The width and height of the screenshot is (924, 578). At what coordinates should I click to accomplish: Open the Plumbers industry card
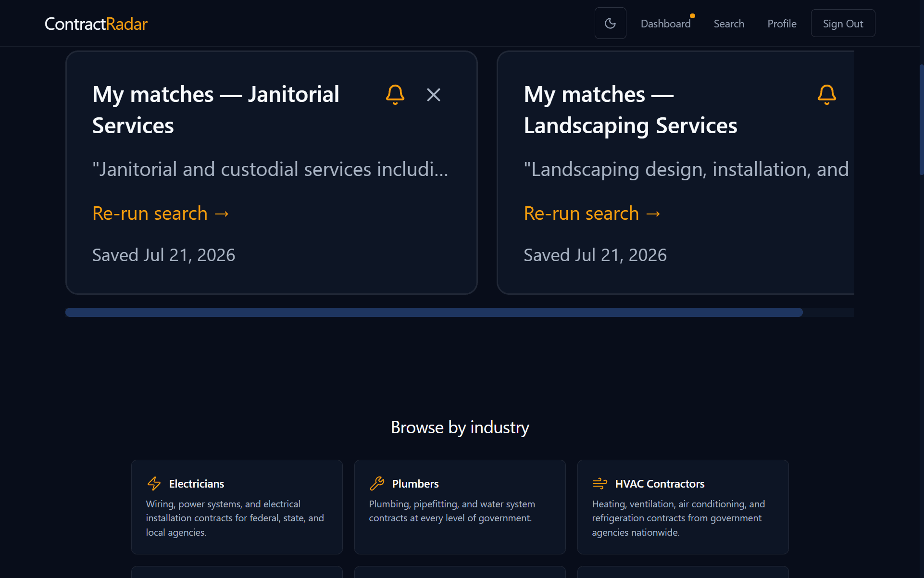460,507
